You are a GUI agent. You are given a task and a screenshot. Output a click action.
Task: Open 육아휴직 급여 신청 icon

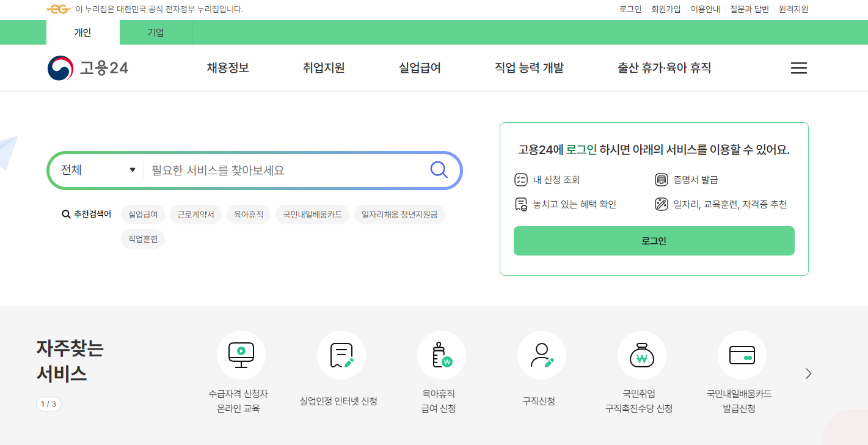pos(441,355)
